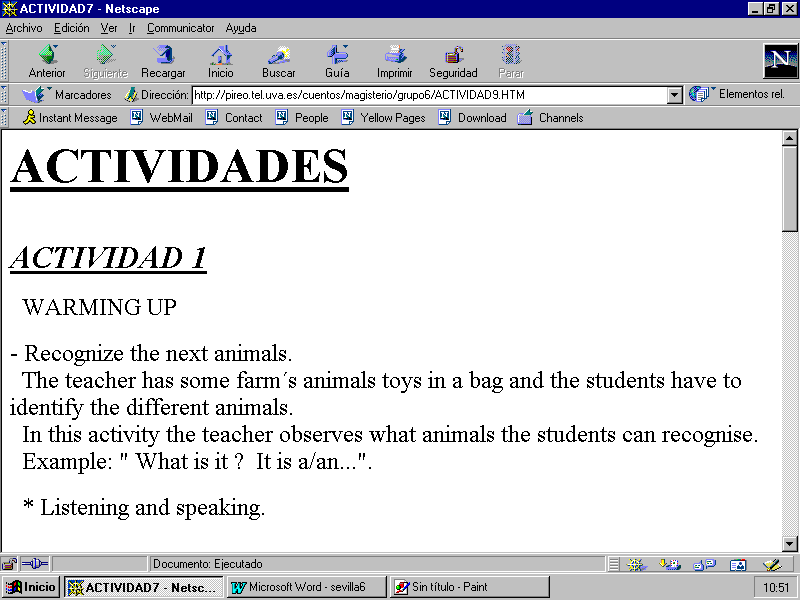Open the Communicator menu
Image resolution: width=800 pixels, height=600 pixels.
(181, 28)
